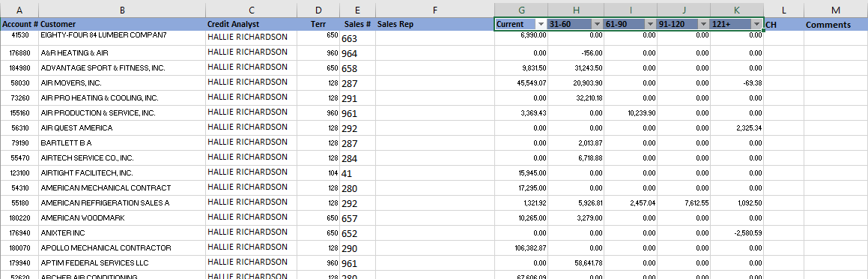Click the 61-90 value 10,239.90
The width and height of the screenshot is (868, 279).
click(x=631, y=113)
